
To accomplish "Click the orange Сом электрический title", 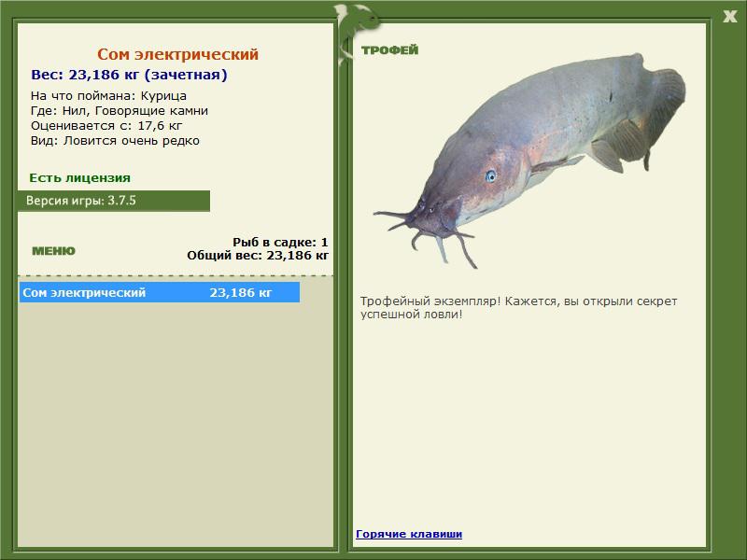I will pos(177,54).
